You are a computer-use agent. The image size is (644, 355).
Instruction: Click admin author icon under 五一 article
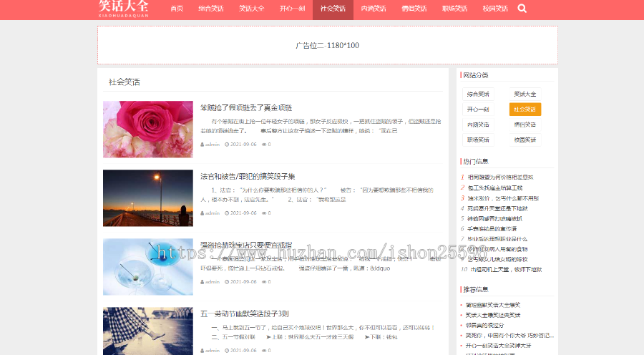click(x=203, y=351)
